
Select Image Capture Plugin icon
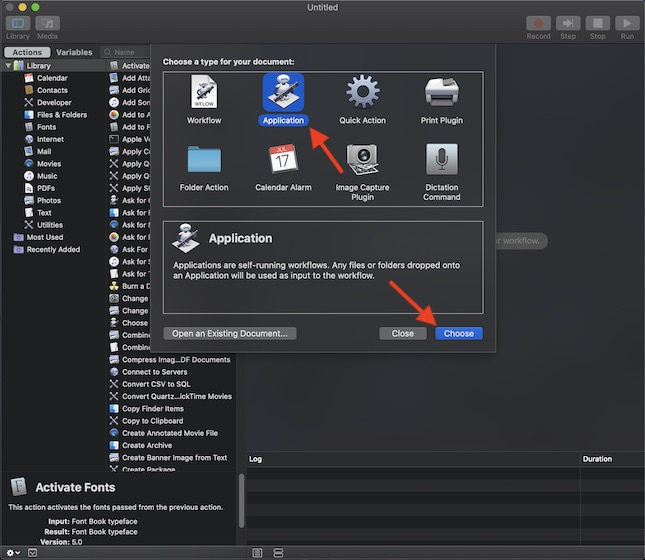pos(362,160)
